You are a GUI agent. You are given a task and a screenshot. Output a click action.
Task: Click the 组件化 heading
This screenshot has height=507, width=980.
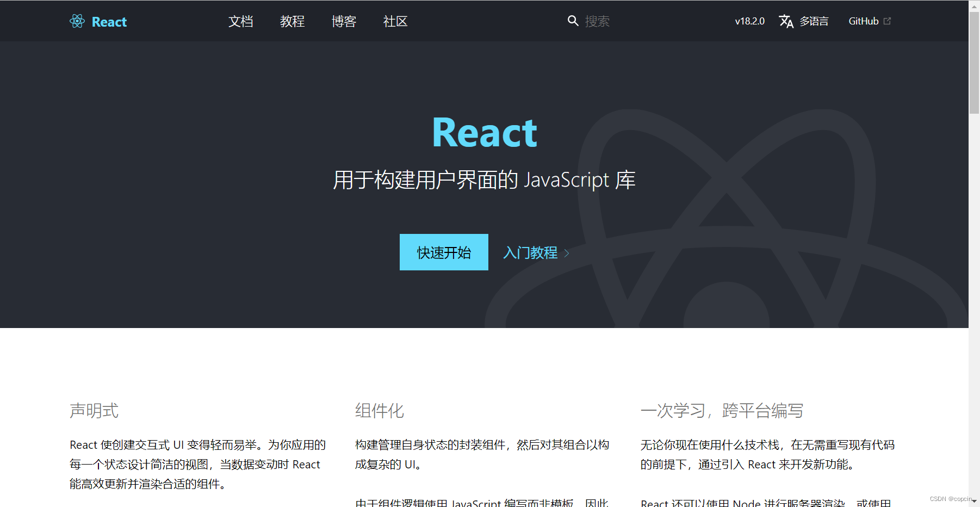[380, 411]
